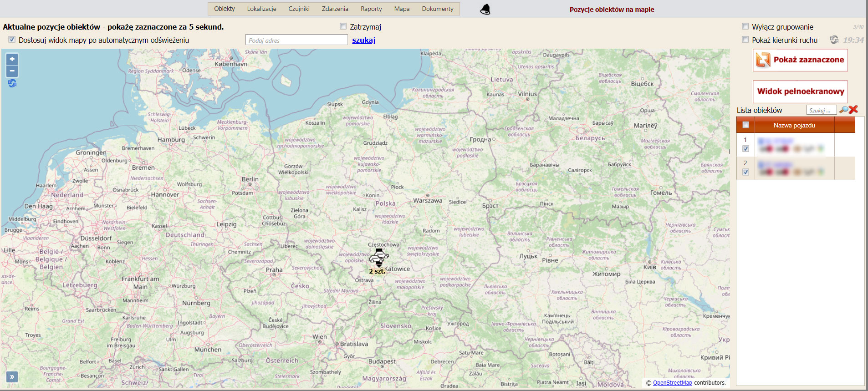868x391 pixels.
Task: Clear object list search with red X
Action: tap(853, 110)
